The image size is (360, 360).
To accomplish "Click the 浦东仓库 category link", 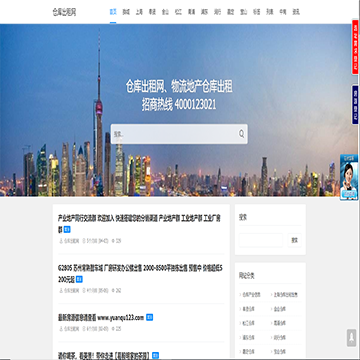I will [x=248, y=338].
